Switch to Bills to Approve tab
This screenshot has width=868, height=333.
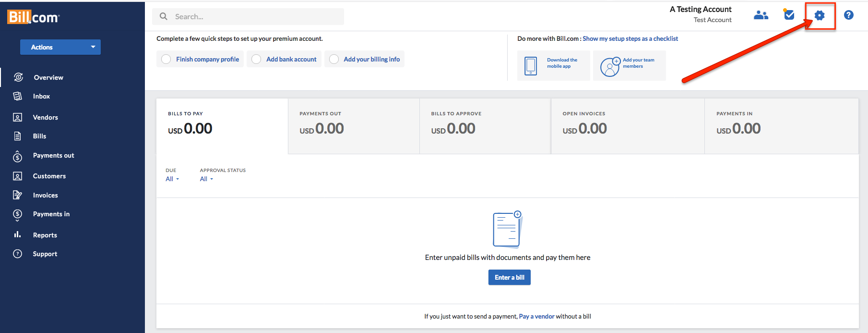click(x=485, y=126)
